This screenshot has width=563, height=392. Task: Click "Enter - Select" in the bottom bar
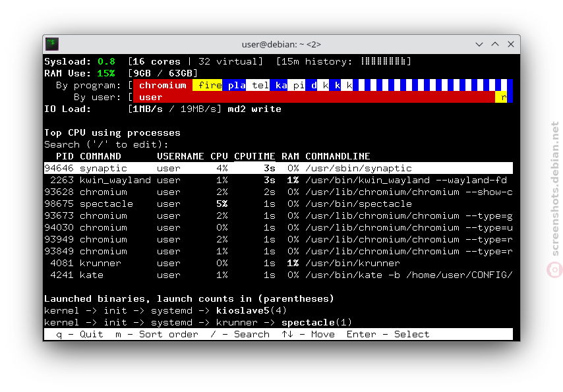388,334
